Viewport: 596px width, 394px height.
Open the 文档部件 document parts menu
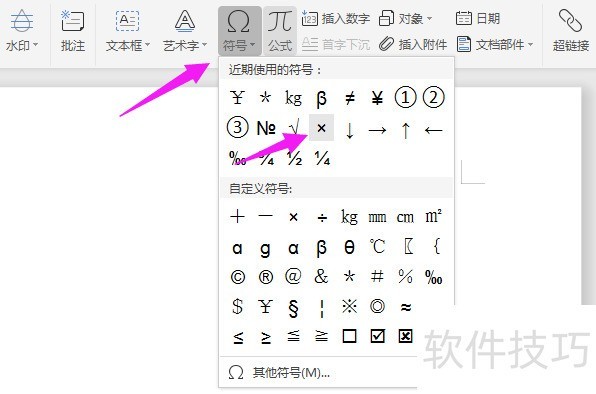495,45
